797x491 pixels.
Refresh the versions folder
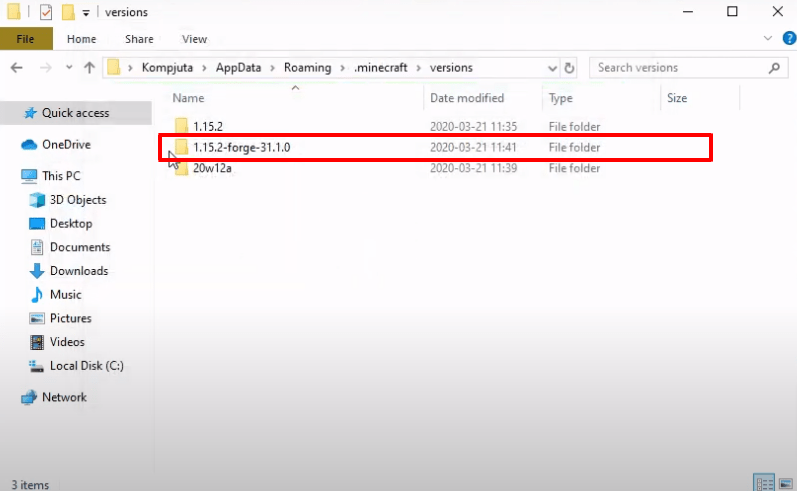569,68
